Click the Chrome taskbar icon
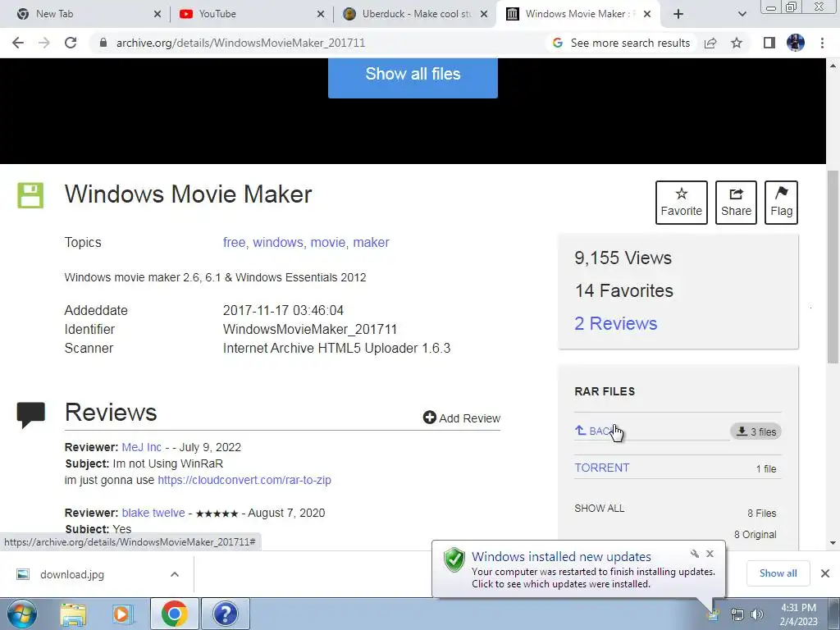840x630 pixels. click(174, 614)
